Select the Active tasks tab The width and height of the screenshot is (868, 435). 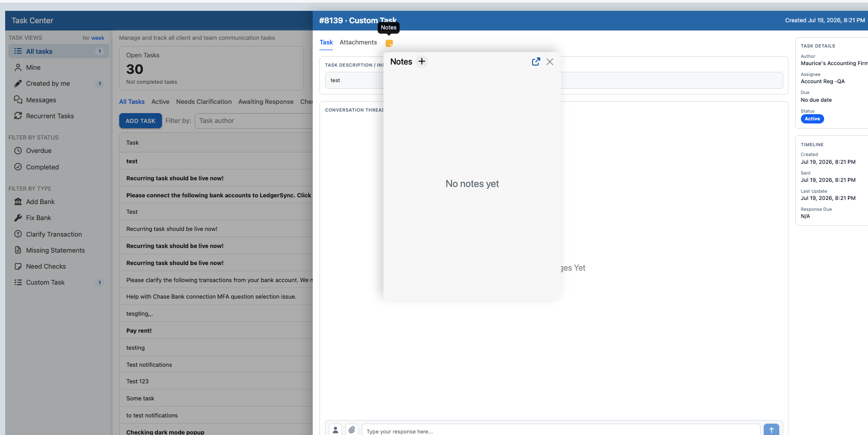coord(160,102)
